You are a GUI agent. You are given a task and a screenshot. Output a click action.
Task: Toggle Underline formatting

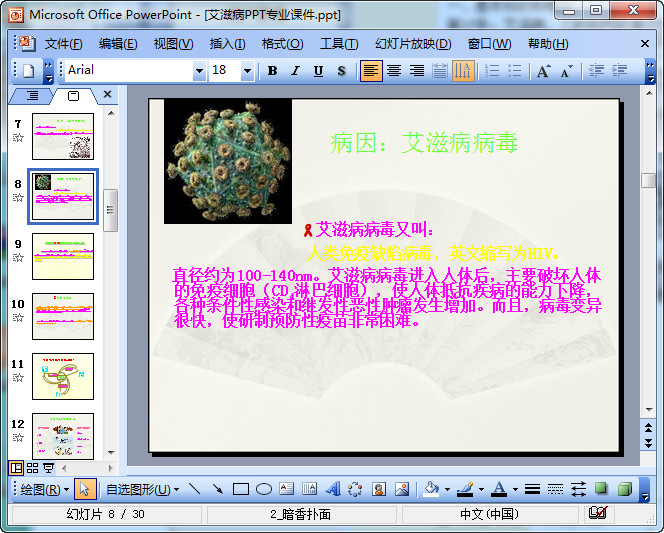tap(318, 71)
